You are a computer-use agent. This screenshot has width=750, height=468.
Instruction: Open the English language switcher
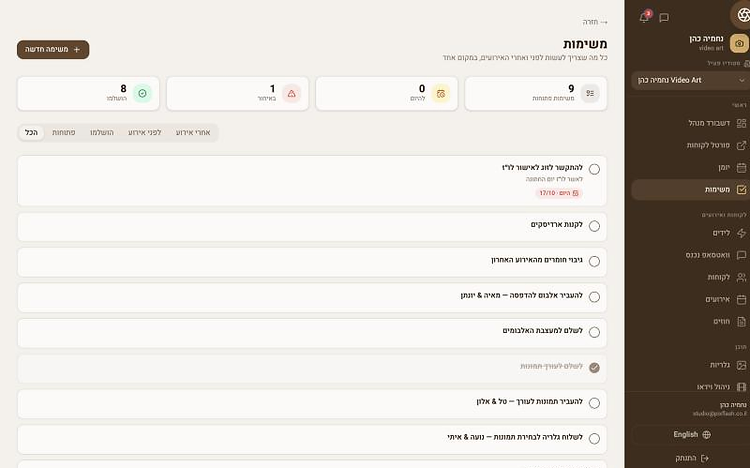click(x=692, y=435)
